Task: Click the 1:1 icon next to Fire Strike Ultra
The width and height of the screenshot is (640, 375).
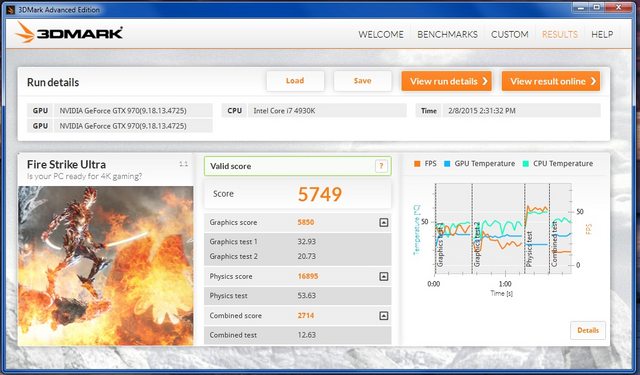Action: tap(183, 164)
